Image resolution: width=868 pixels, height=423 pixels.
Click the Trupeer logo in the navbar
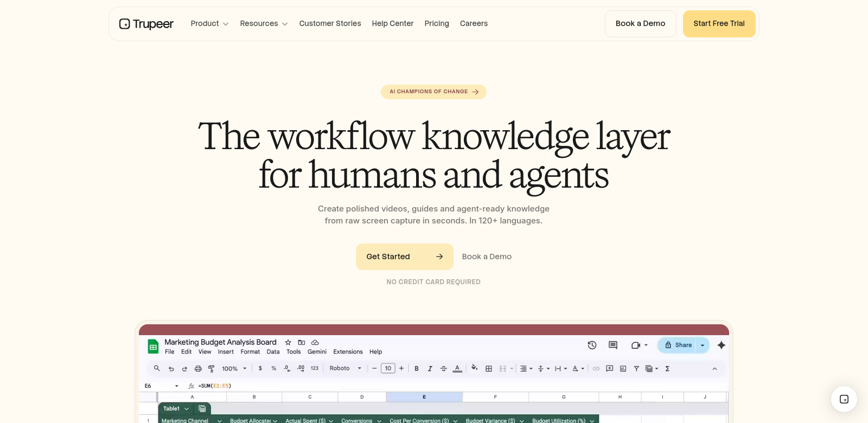click(x=146, y=24)
